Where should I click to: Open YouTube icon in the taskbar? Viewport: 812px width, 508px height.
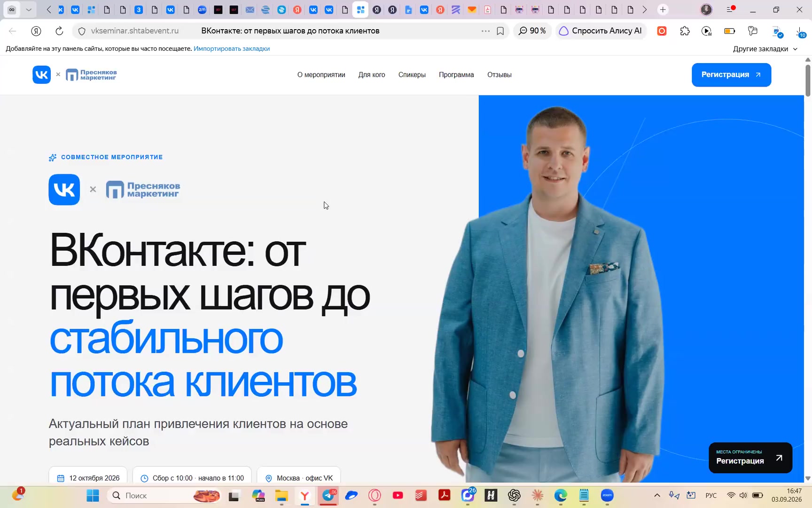[398, 495]
